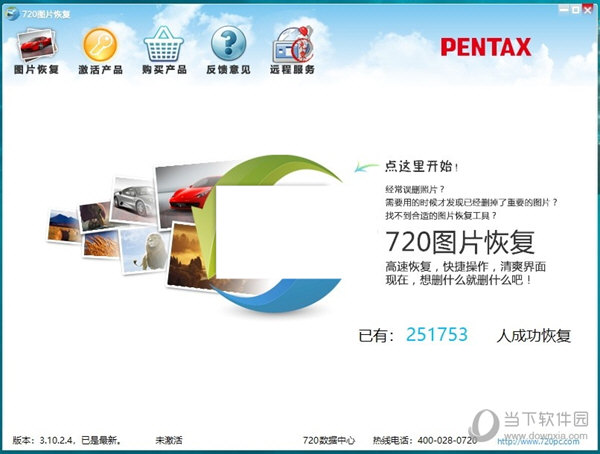Click the hotline number 400-028-0720
The height and width of the screenshot is (454, 600).
[x=447, y=440]
